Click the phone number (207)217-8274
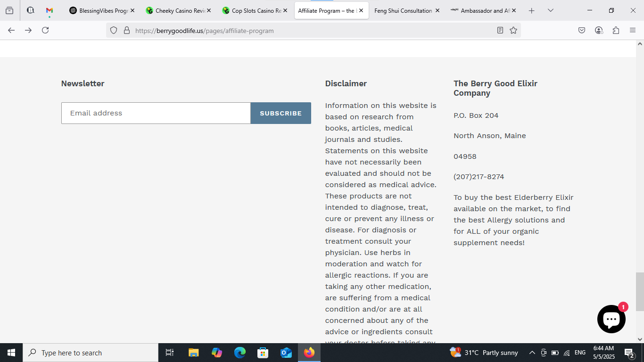The width and height of the screenshot is (644, 362). pyautogui.click(x=479, y=177)
